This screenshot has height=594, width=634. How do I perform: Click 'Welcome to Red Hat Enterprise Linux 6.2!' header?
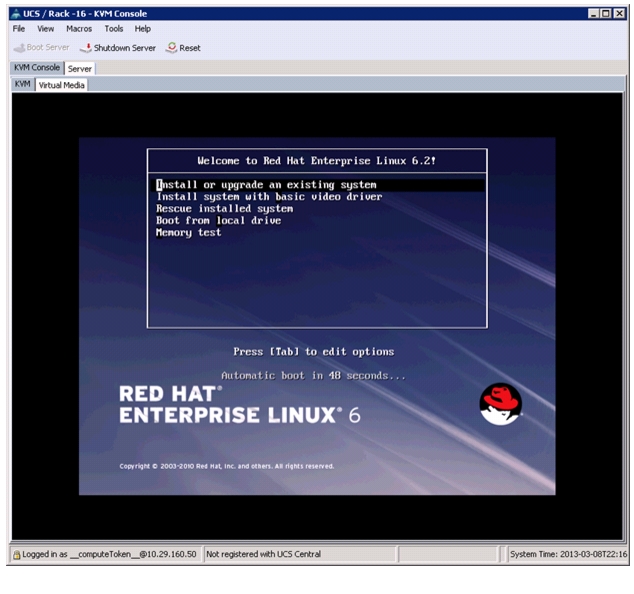[317, 161]
